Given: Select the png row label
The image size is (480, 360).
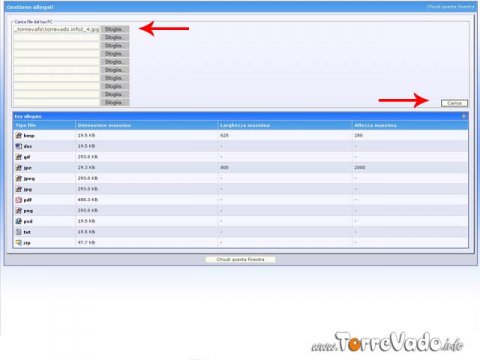Looking at the screenshot, I should point(28,211).
